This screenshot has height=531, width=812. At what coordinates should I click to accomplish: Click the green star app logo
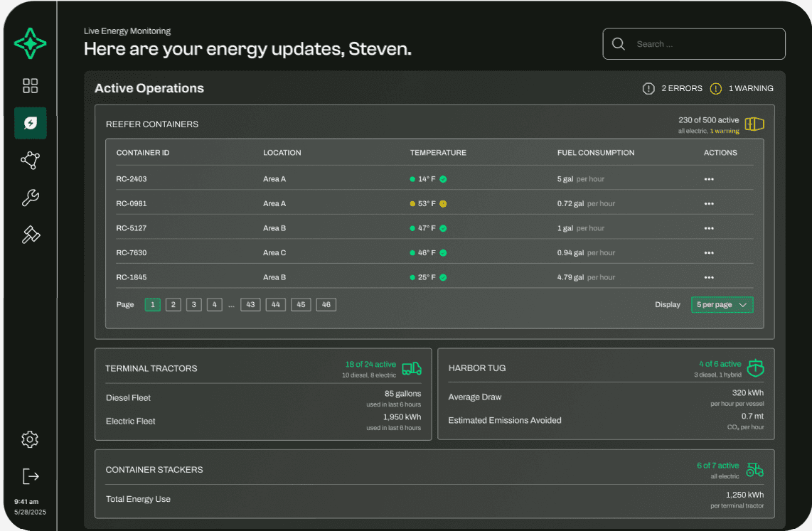tap(30, 43)
